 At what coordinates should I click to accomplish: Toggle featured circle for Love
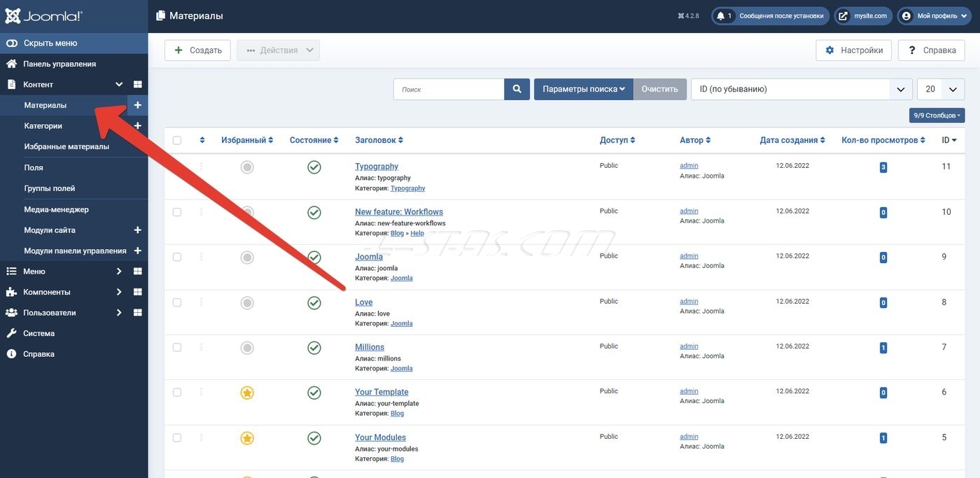click(x=247, y=303)
